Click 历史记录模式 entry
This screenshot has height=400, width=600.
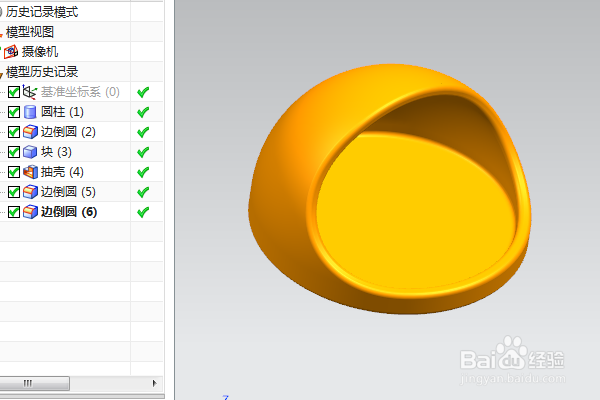tap(42, 12)
